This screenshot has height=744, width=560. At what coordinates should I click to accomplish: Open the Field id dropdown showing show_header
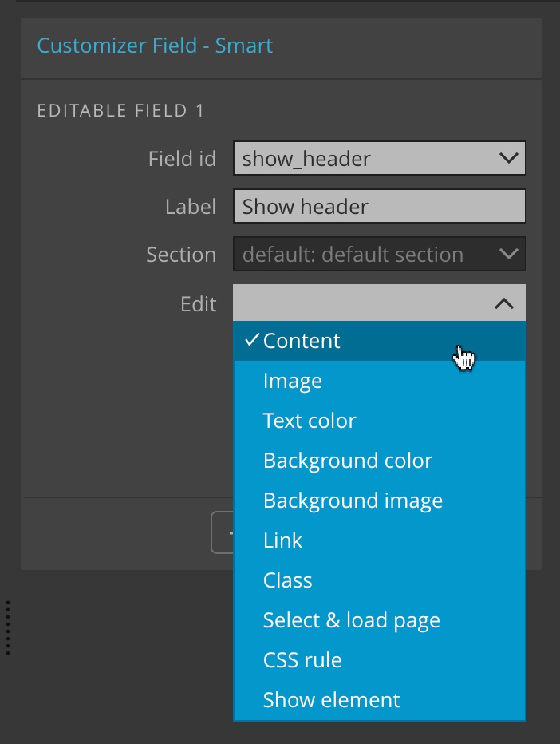(x=380, y=158)
